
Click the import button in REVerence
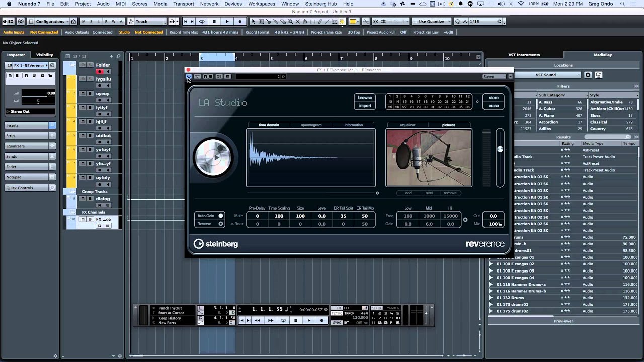click(365, 106)
